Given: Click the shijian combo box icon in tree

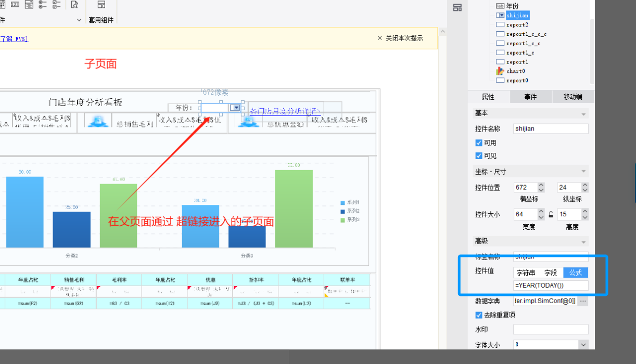Looking at the screenshot, I should pos(500,15).
